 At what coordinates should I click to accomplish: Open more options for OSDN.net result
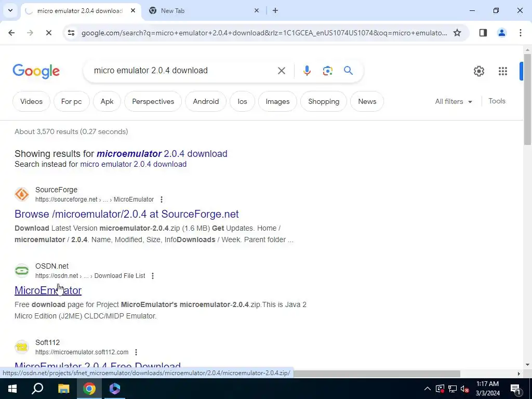point(153,276)
